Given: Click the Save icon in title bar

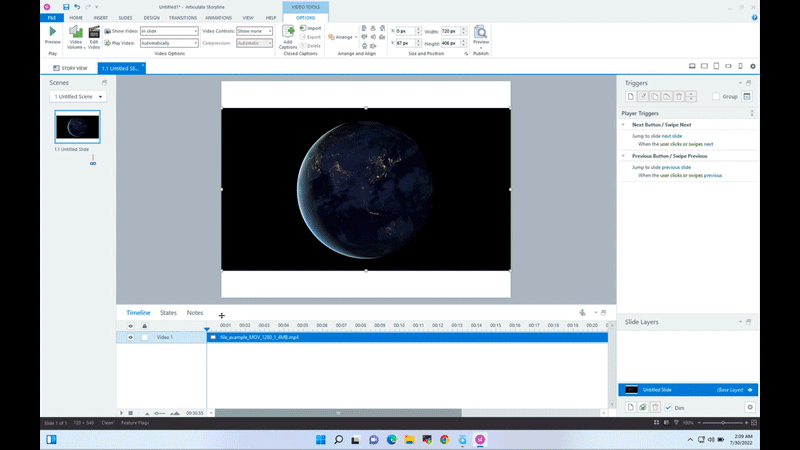Looking at the screenshot, I should 66,7.
